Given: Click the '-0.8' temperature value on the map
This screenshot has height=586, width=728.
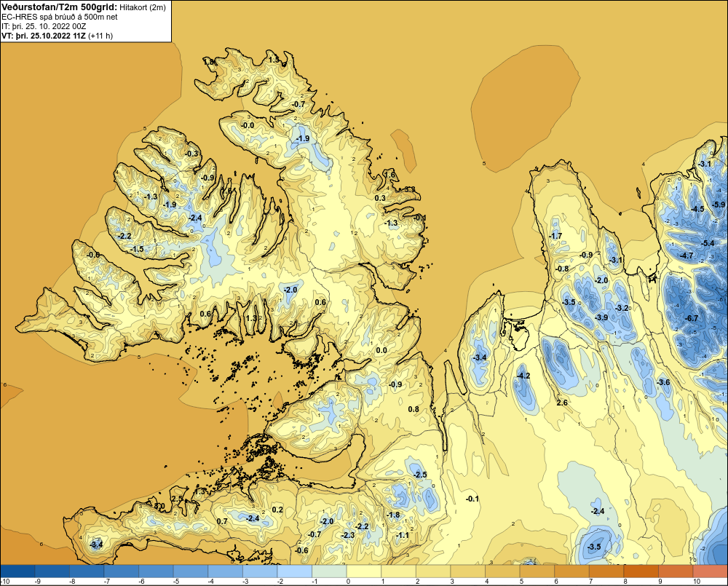Looking at the screenshot, I should click(562, 269).
